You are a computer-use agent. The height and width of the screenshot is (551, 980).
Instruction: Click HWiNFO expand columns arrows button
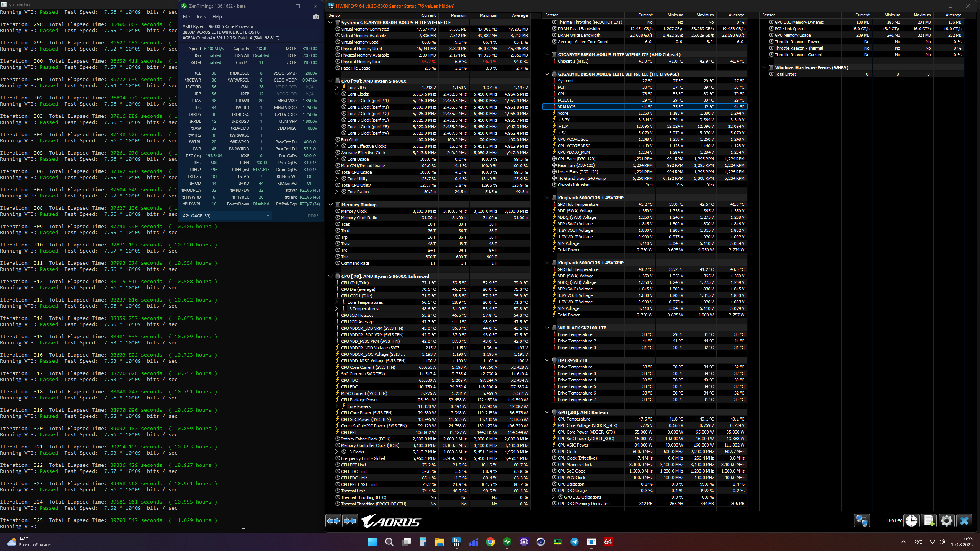[333, 521]
